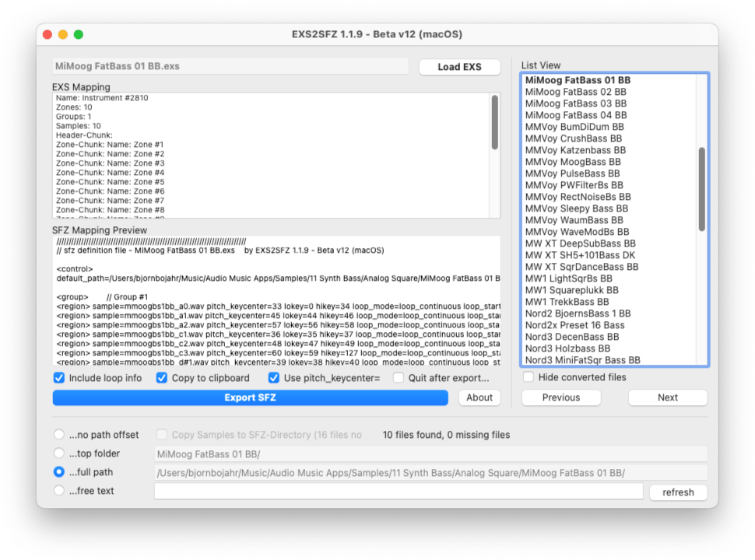Image resolution: width=755 pixels, height=560 pixels.
Task: Close the EXS2SFZ window
Action: point(47,34)
